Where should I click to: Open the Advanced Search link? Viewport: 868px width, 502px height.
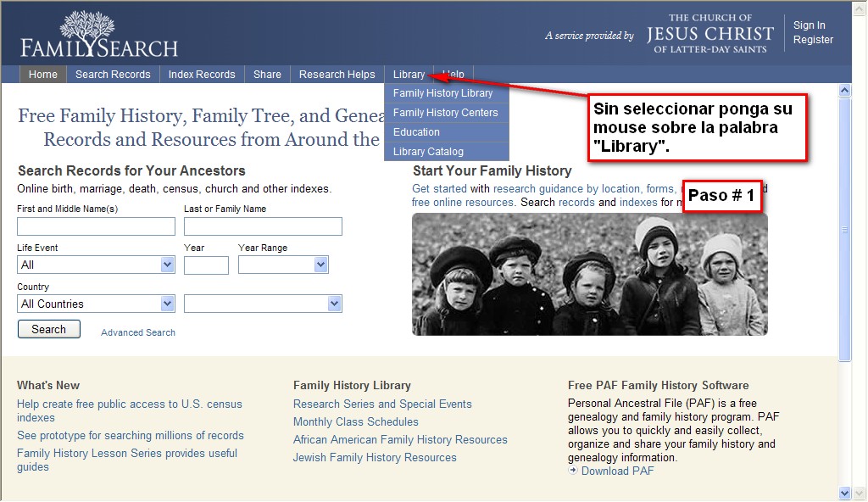pos(138,332)
